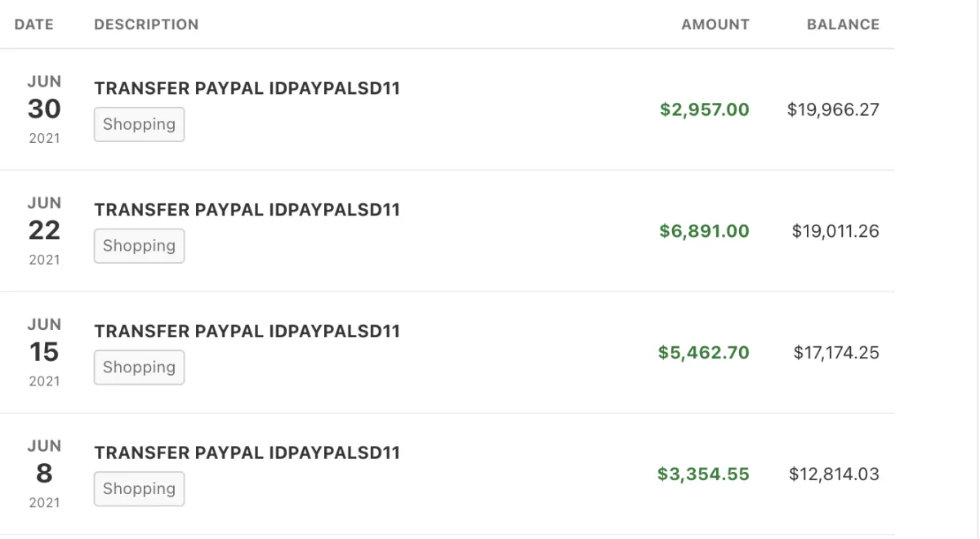The image size is (980, 539).
Task: Select the $5,462.70 amount
Action: (x=703, y=353)
